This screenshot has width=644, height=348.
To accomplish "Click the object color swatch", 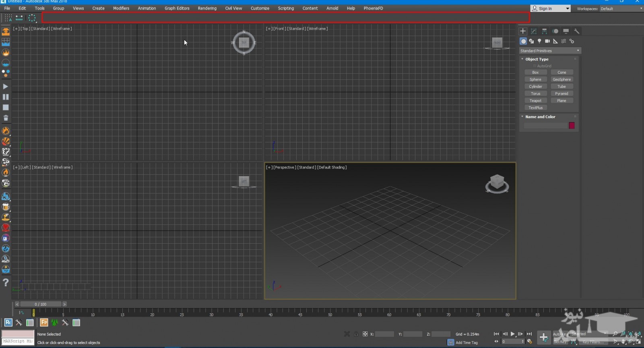I will point(572,126).
